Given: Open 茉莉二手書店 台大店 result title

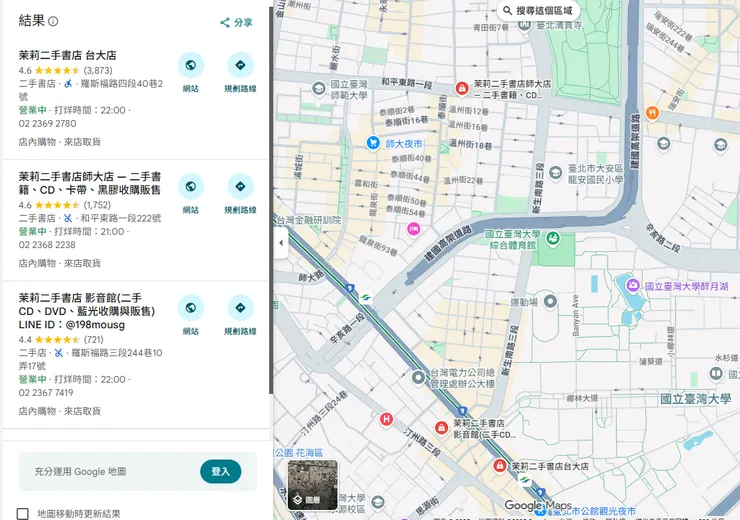Looking at the screenshot, I should pos(67,55).
